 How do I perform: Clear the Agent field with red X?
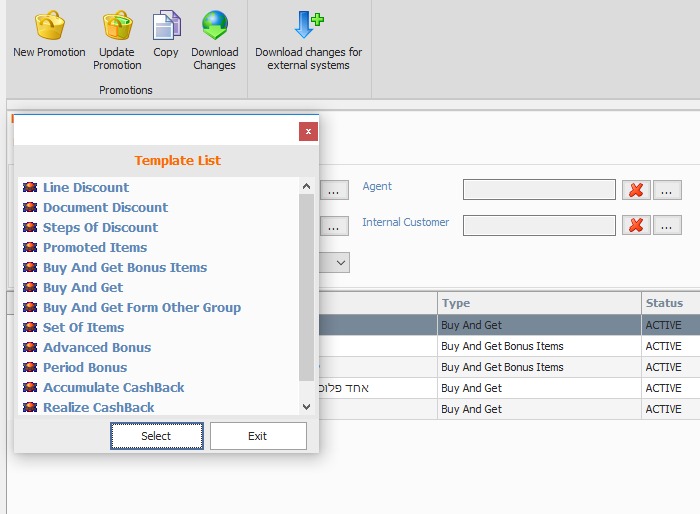pyautogui.click(x=635, y=190)
